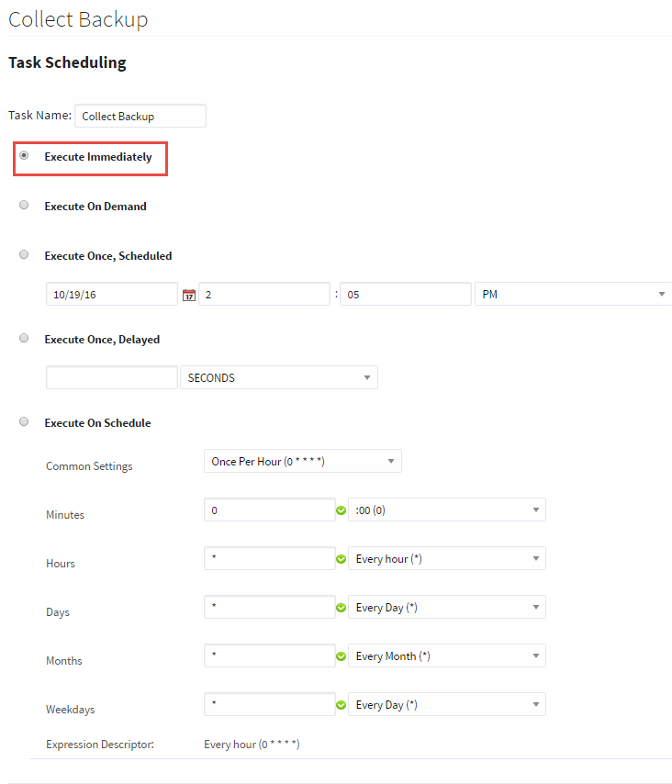Click the green checkmark beside Days field

pos(341,608)
